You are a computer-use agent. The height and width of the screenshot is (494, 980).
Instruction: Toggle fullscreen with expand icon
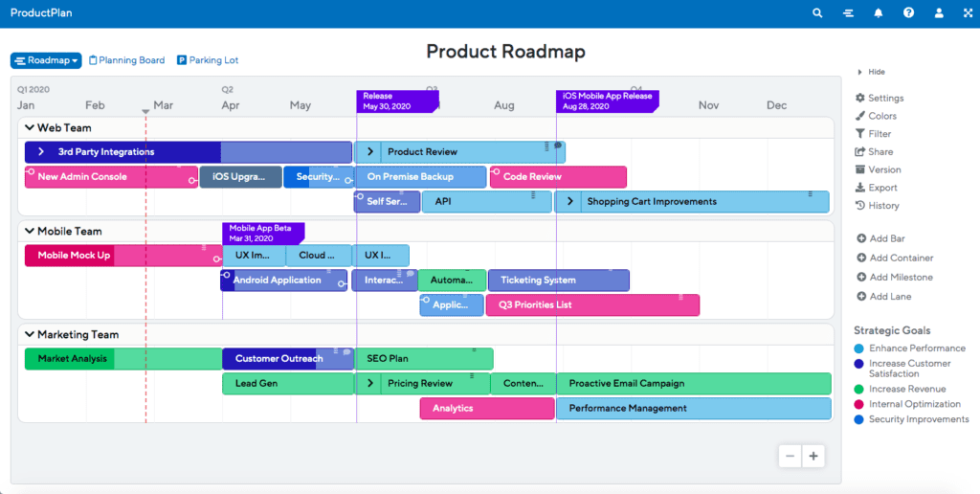coord(969,13)
